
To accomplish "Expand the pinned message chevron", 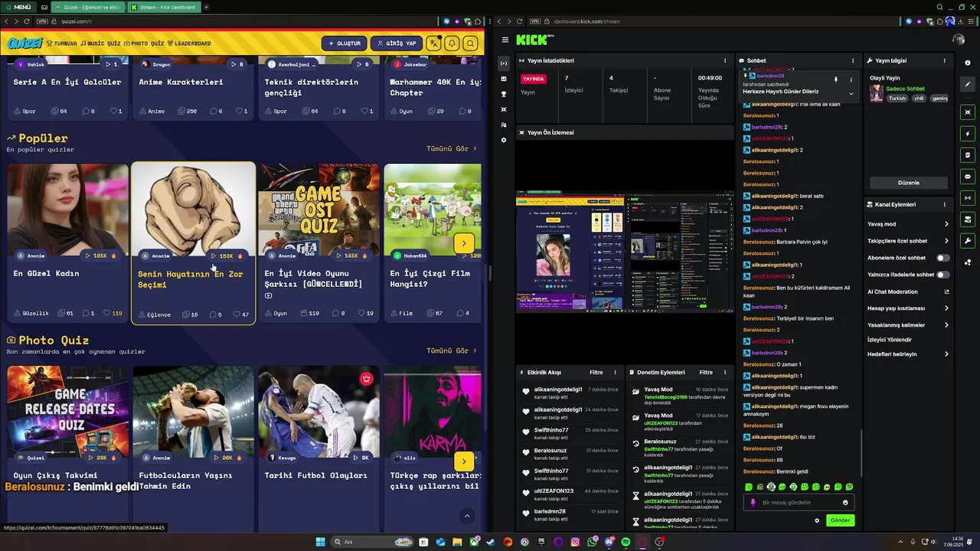I will pos(851,93).
